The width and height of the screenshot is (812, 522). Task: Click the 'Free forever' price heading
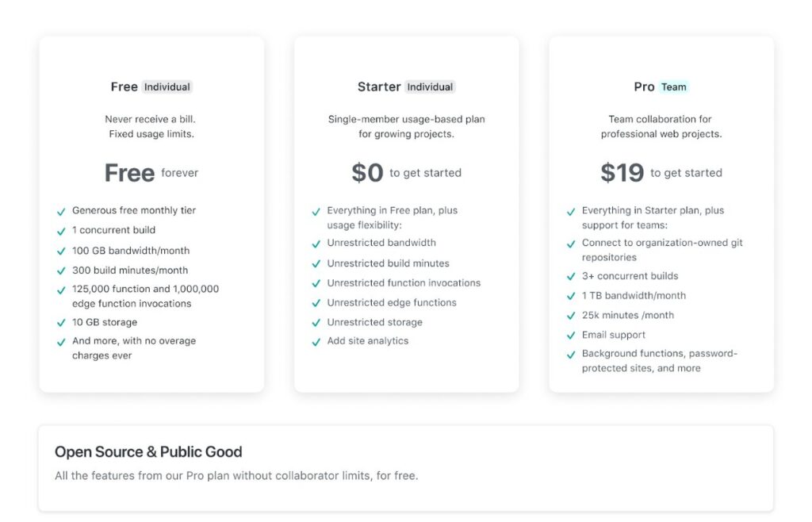(151, 173)
